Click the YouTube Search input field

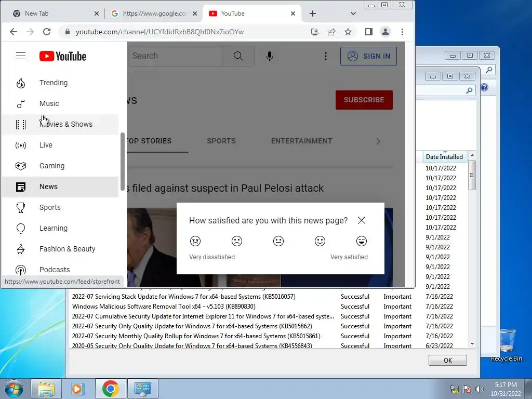pos(175,56)
